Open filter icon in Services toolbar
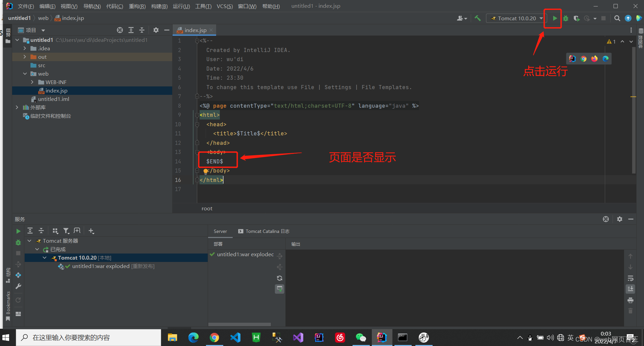 click(66, 231)
